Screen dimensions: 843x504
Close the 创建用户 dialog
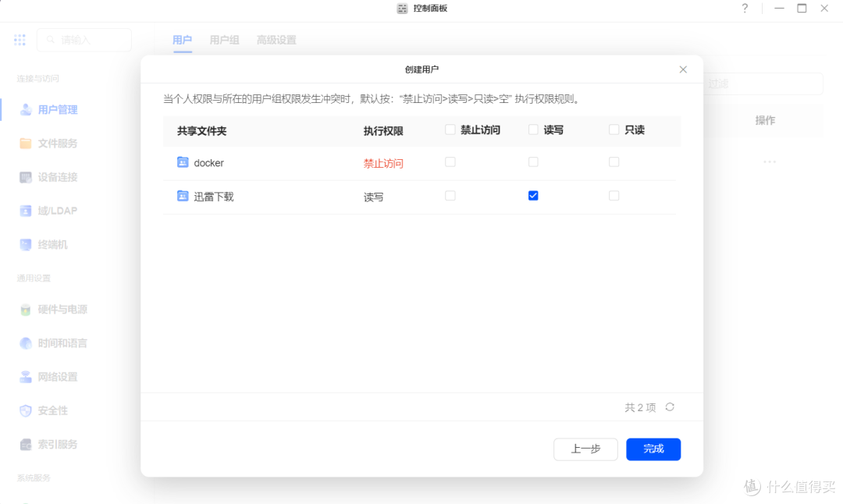pyautogui.click(x=683, y=69)
